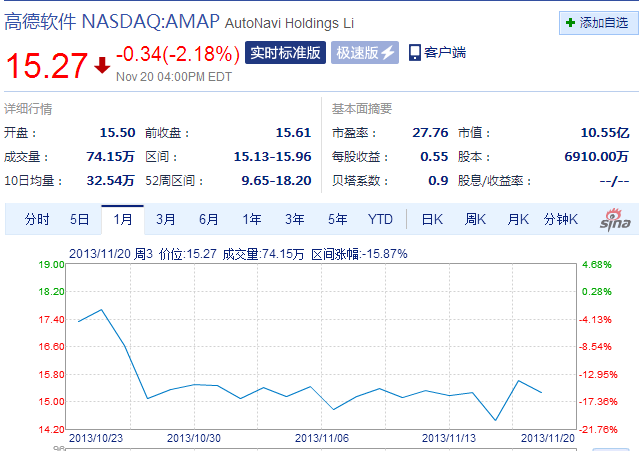
Task: Click the -21.76% percentage axis label
Action: tap(598, 430)
